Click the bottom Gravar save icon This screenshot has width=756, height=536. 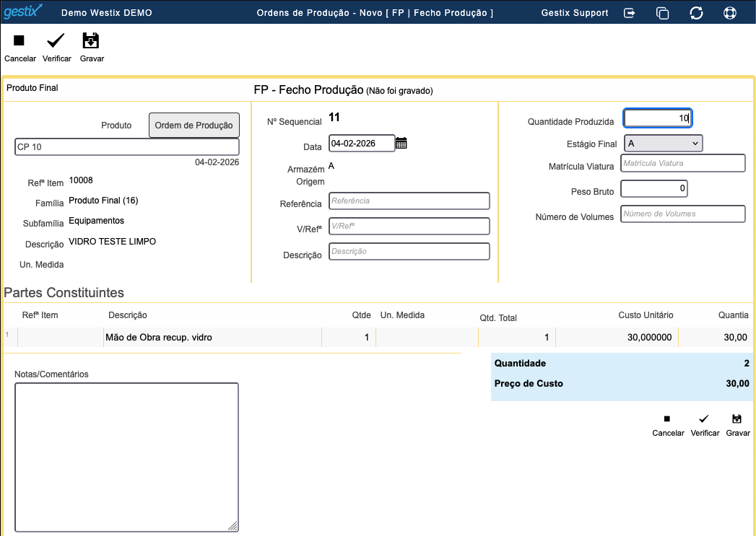pos(737,419)
